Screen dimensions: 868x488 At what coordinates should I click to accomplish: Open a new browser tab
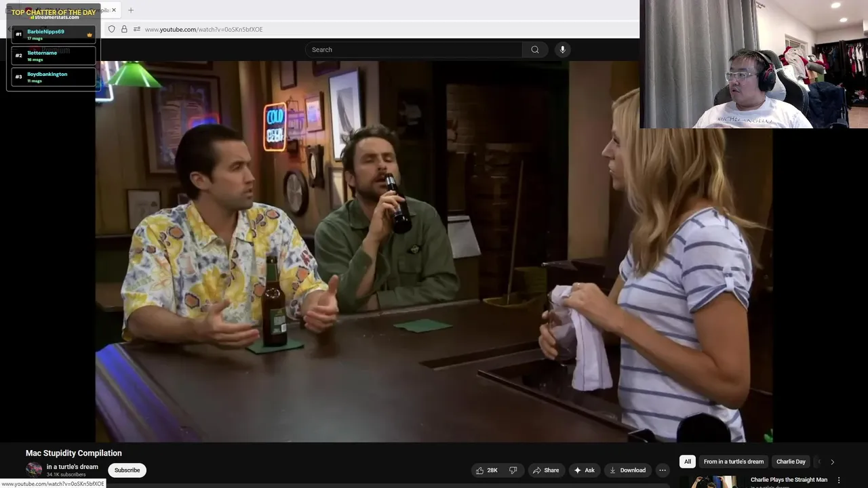(131, 10)
